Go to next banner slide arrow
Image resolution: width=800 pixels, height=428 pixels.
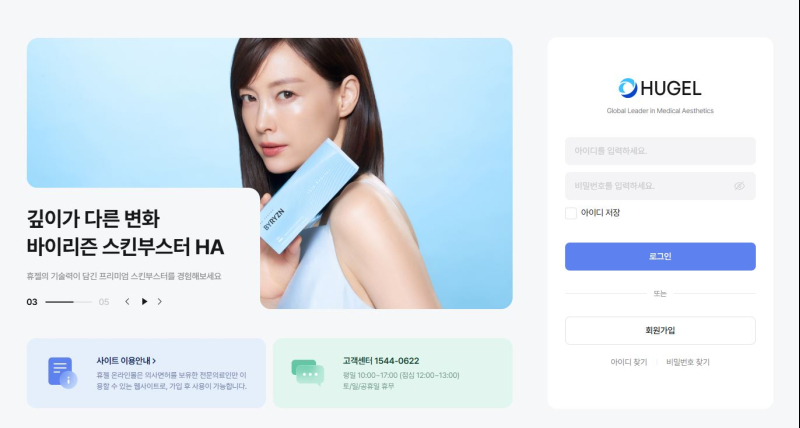pyautogui.click(x=160, y=301)
